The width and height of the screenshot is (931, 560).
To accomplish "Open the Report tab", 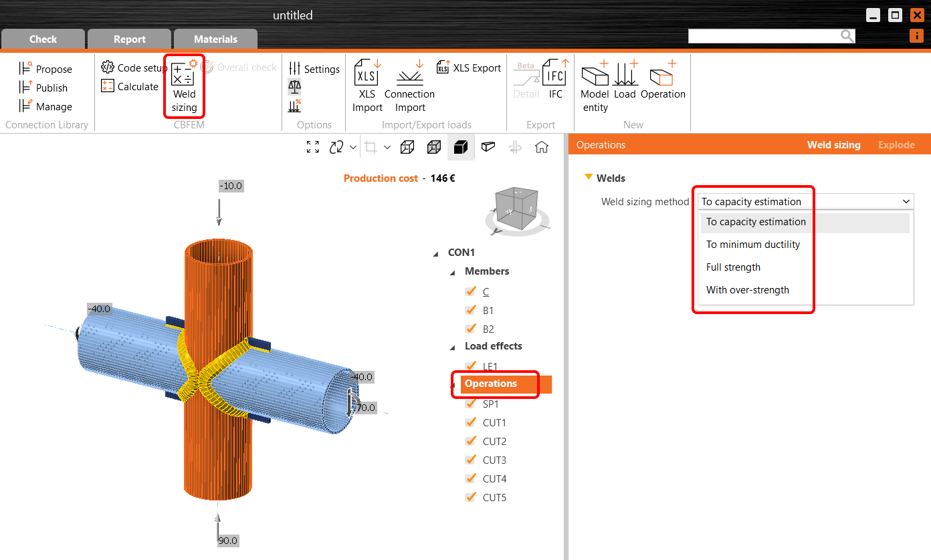I will point(129,38).
